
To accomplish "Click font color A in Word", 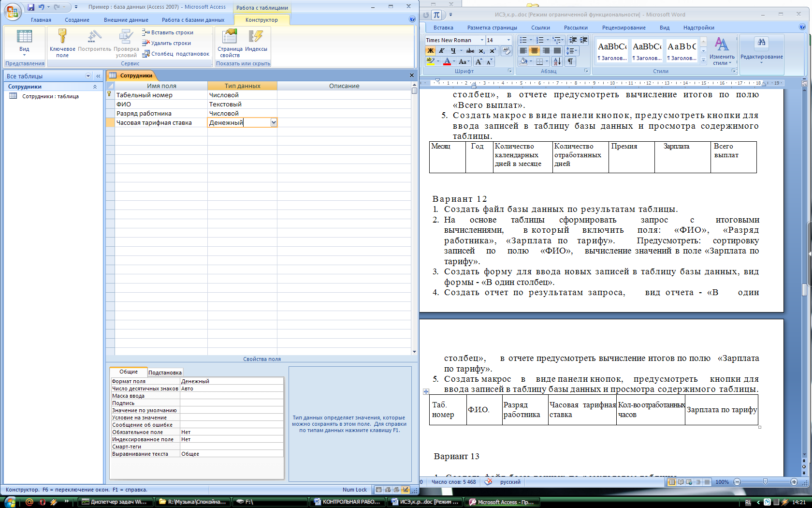I will [x=447, y=61].
